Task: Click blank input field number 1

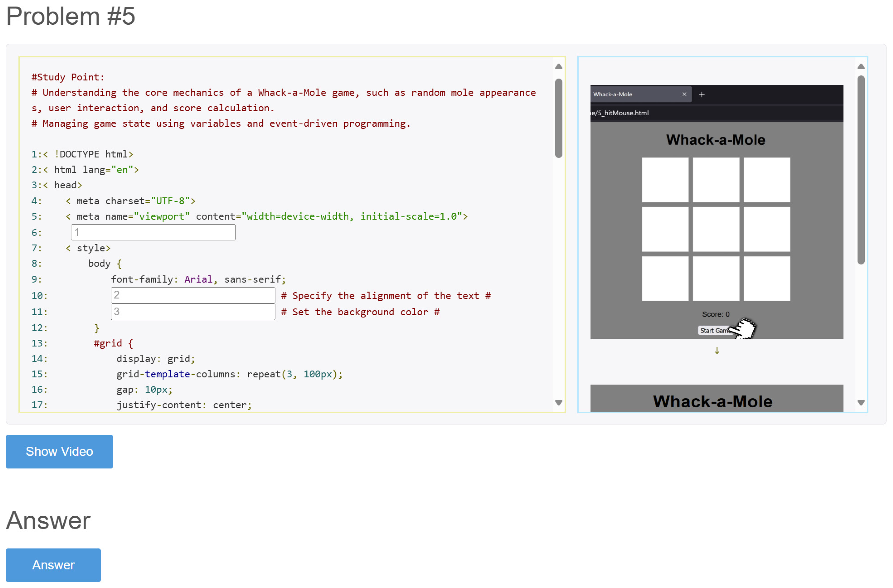Action: (153, 232)
